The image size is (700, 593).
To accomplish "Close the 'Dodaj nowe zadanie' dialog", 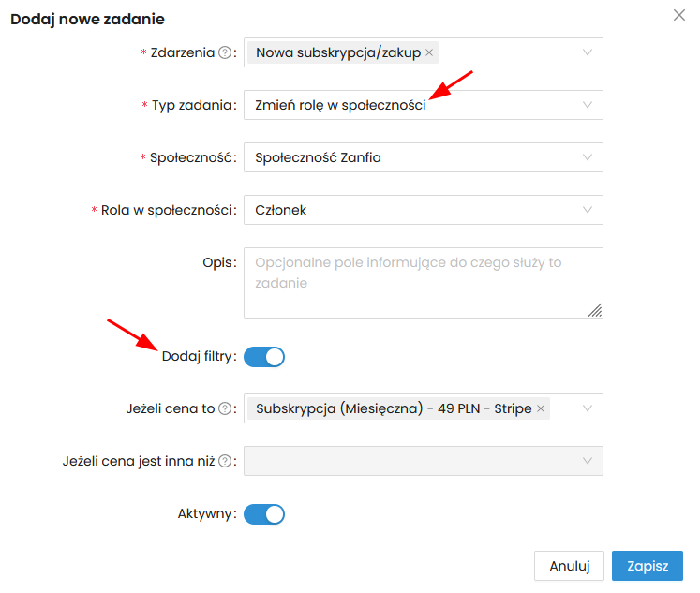I will tap(679, 15).
